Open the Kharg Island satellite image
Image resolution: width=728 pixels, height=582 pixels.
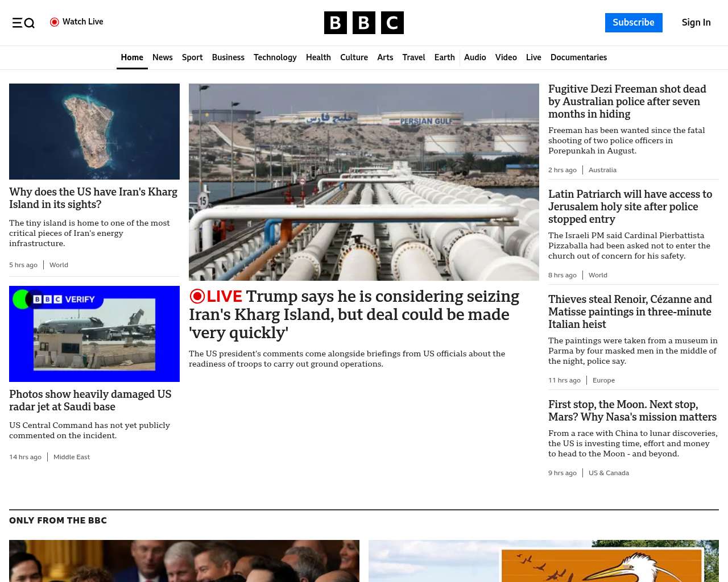pos(94,131)
